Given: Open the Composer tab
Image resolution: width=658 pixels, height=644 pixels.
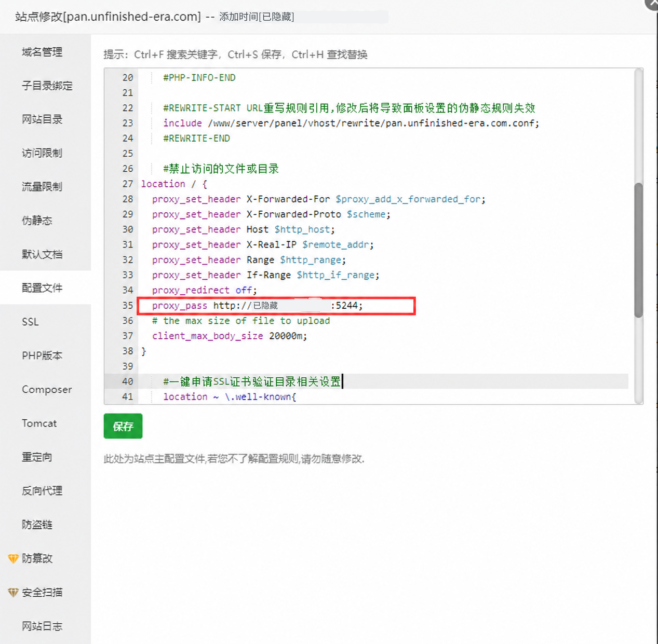Looking at the screenshot, I should pyautogui.click(x=45, y=389).
